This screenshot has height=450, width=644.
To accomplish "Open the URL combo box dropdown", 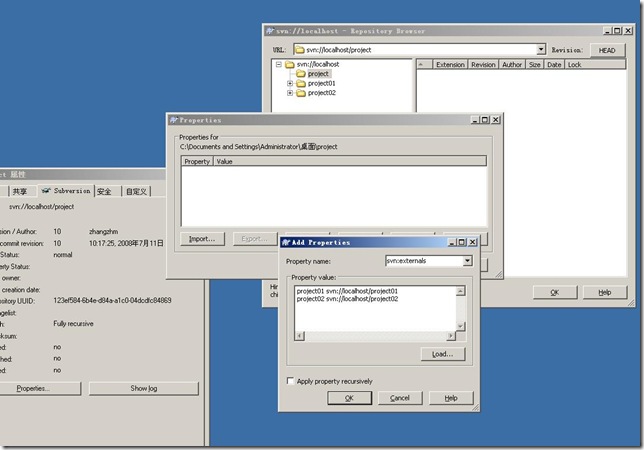I will (541, 49).
